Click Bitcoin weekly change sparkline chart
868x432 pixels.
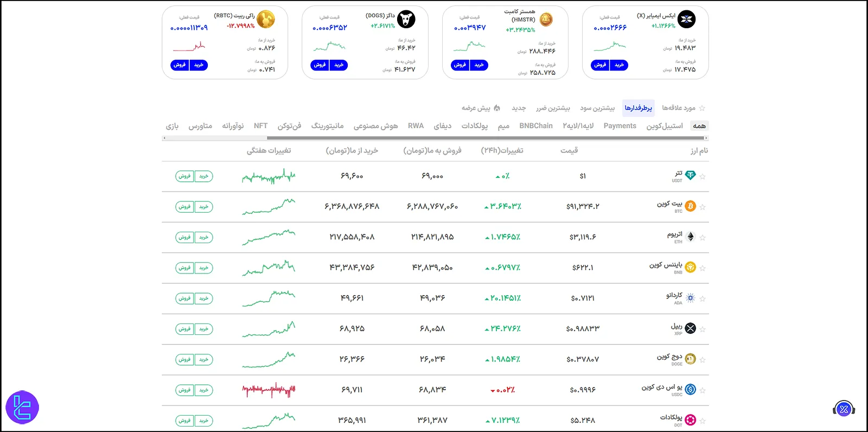[269, 207]
